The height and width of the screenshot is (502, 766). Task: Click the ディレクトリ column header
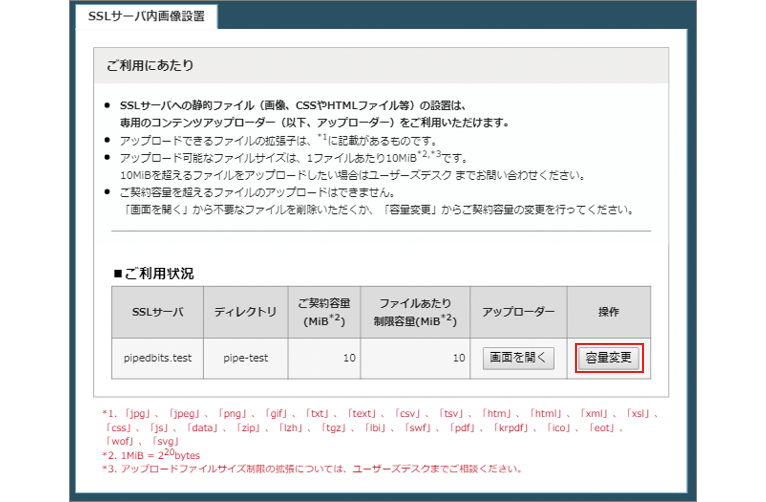tap(246, 312)
